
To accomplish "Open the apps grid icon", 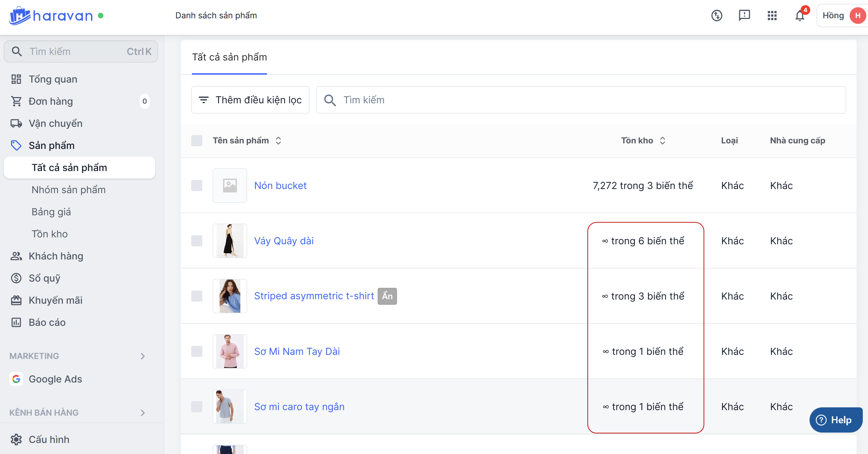I will tap(772, 16).
